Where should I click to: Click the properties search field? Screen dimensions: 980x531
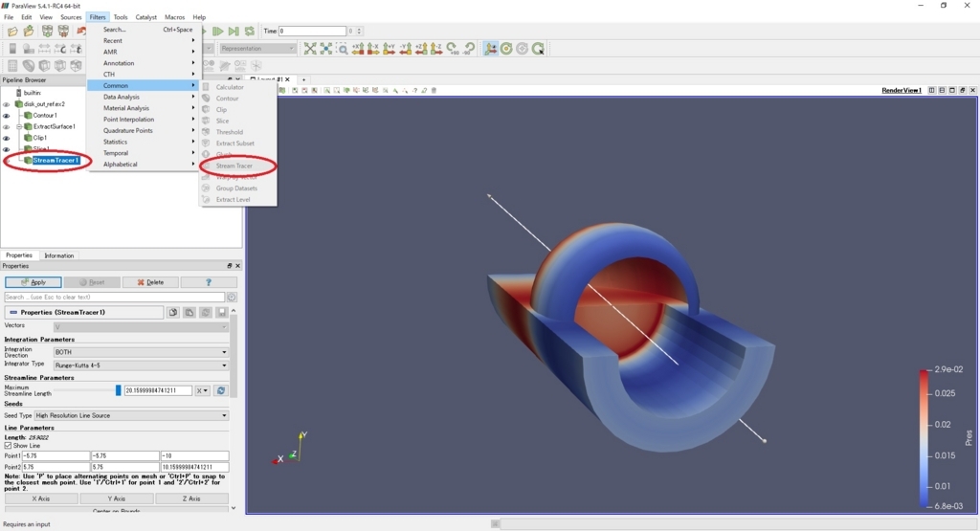[115, 298]
